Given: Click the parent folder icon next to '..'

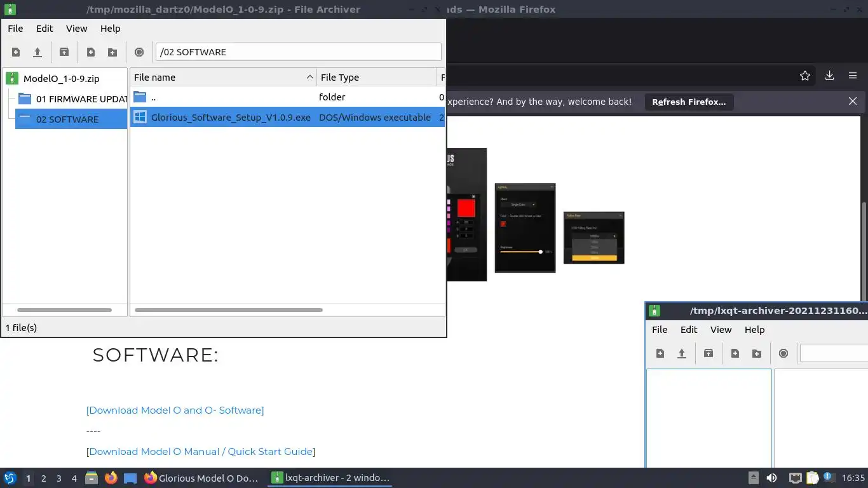Looking at the screenshot, I should tap(140, 97).
